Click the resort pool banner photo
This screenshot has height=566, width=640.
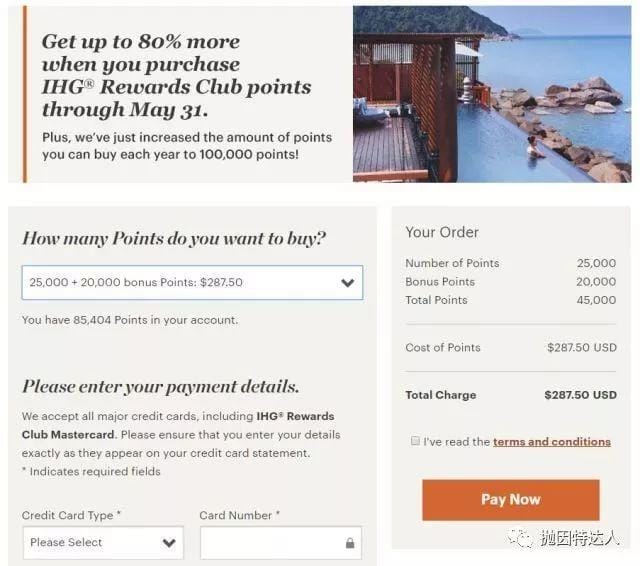coord(491,94)
